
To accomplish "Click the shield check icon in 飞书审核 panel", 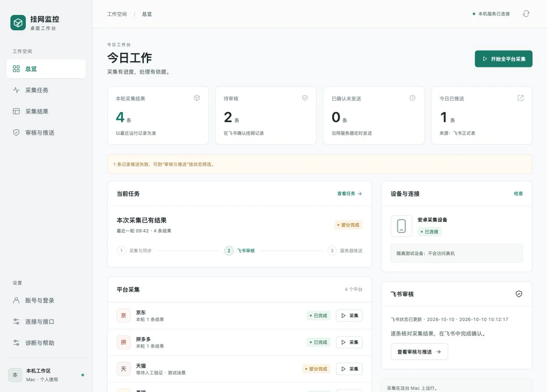I will pos(519,294).
